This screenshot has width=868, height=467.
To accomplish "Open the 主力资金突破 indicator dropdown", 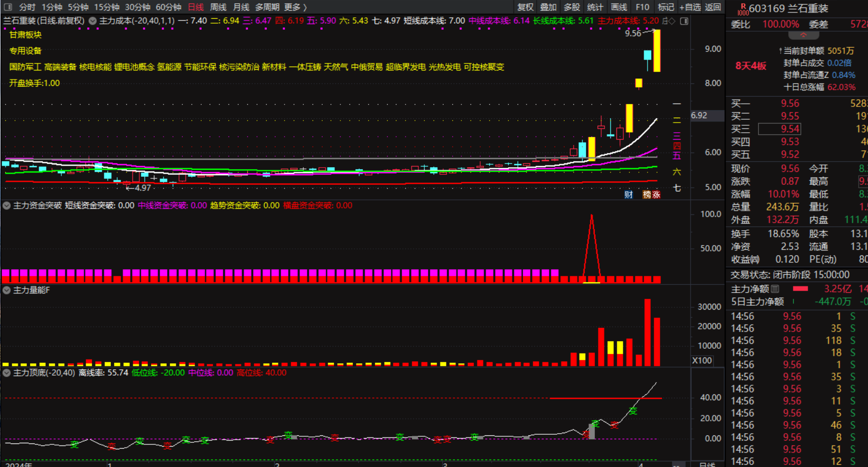I will (6, 205).
